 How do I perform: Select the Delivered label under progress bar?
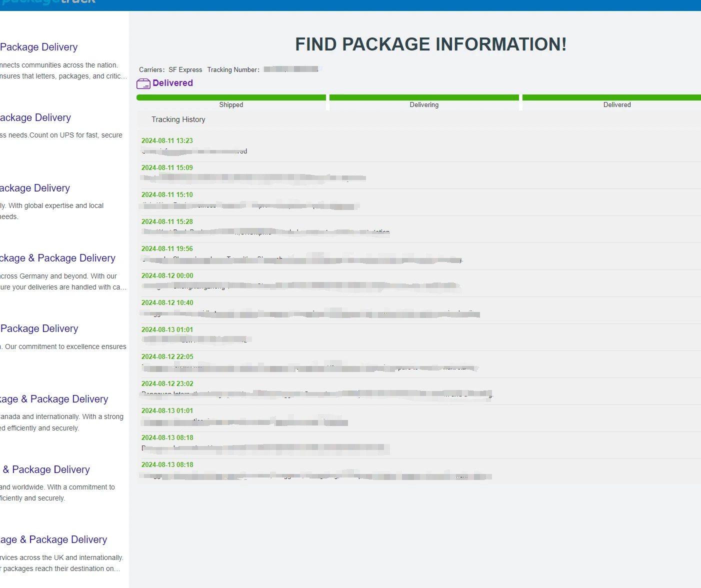pyautogui.click(x=616, y=105)
